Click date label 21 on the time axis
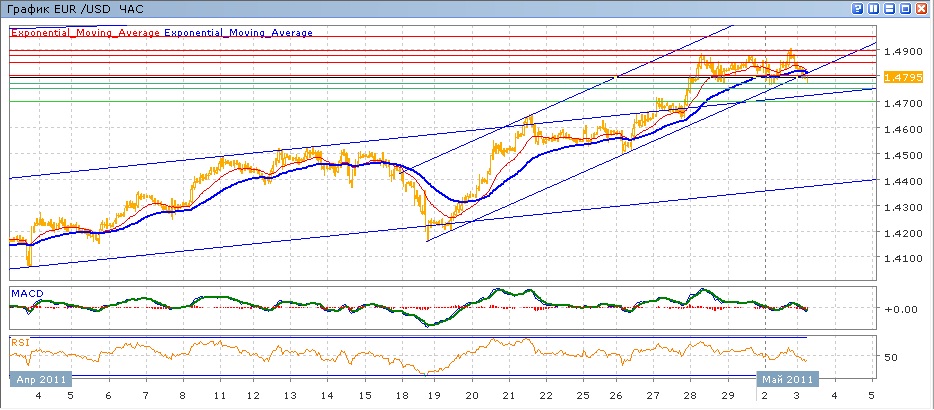 509,396
